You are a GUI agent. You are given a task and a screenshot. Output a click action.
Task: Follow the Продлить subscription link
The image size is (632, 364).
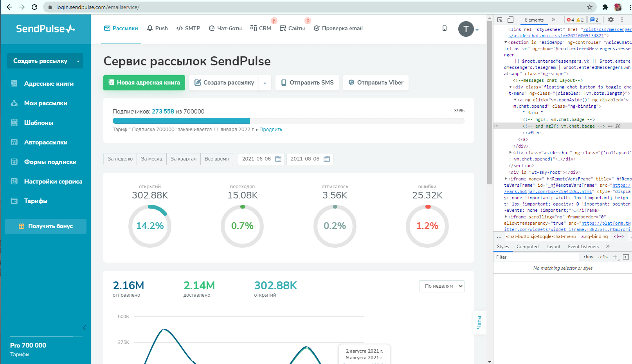coord(270,130)
